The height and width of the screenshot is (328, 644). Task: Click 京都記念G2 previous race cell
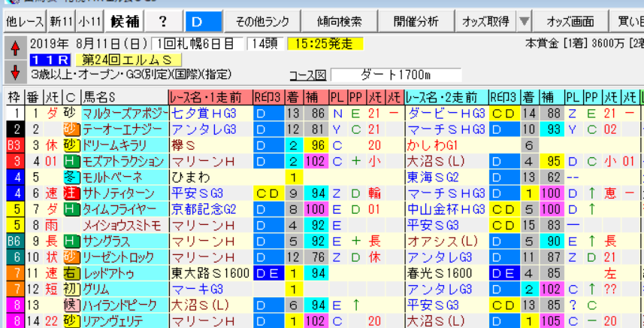[211, 210]
